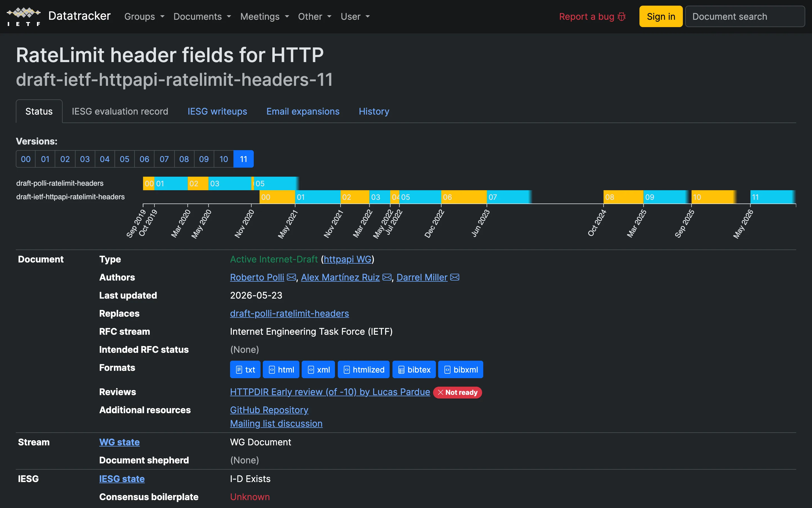Screen dimensions: 812x508
Task: Open the Documents dropdown menu
Action: point(202,16)
